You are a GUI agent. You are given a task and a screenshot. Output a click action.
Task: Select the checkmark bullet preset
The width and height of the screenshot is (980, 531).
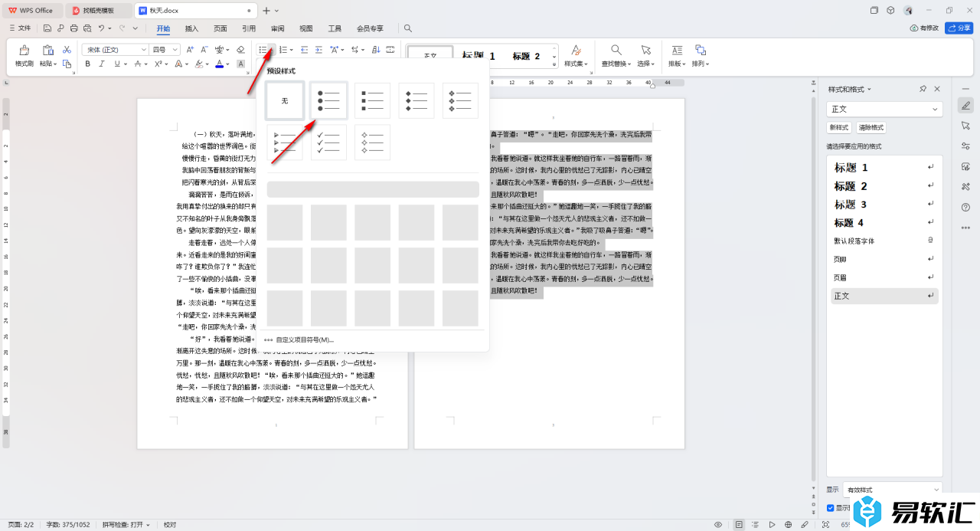(x=328, y=143)
